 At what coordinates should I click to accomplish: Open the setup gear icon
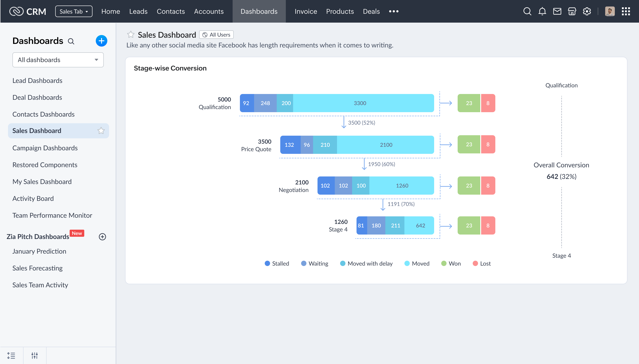[x=587, y=11]
